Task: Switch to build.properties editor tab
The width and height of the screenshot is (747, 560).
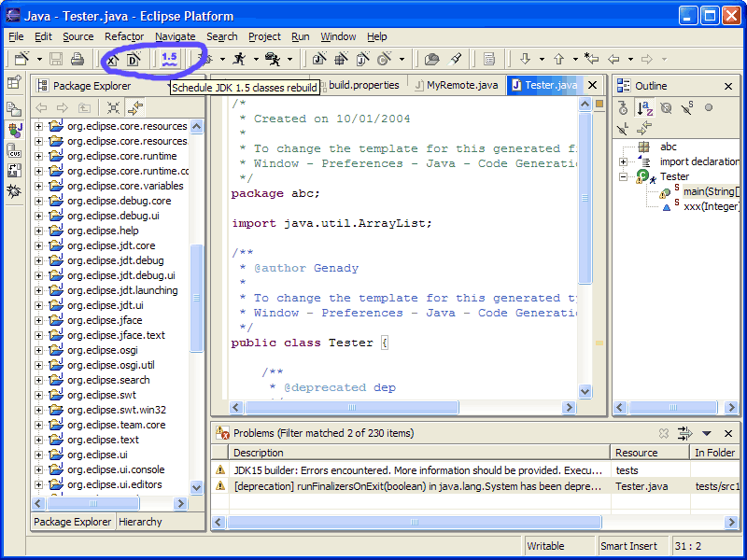Action: [363, 85]
